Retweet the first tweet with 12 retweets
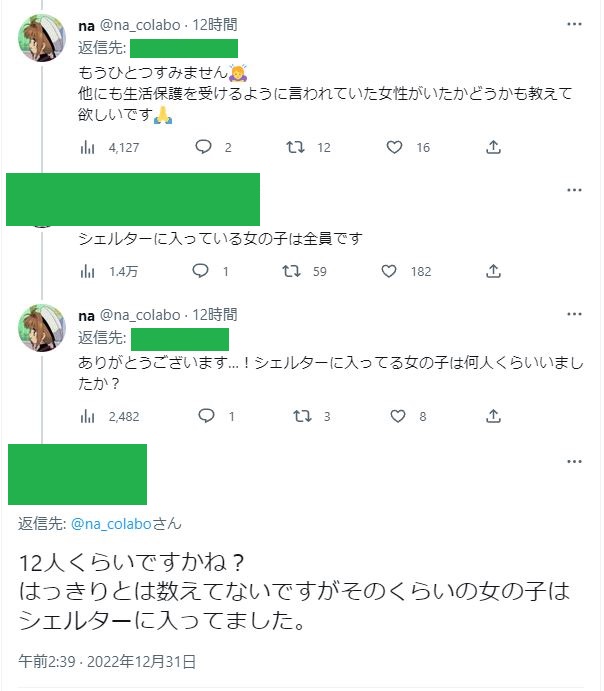This screenshot has height=691, width=604. coord(297,147)
